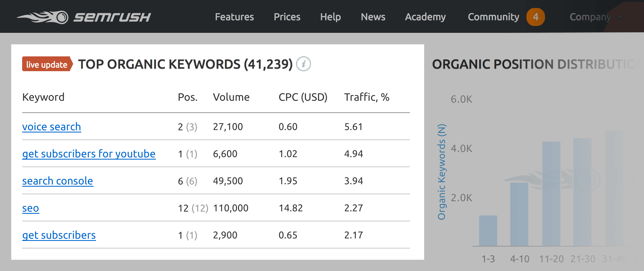Image resolution: width=644 pixels, height=271 pixels.
Task: Click the Organic Position Distribution heading
Action: pyautogui.click(x=536, y=64)
